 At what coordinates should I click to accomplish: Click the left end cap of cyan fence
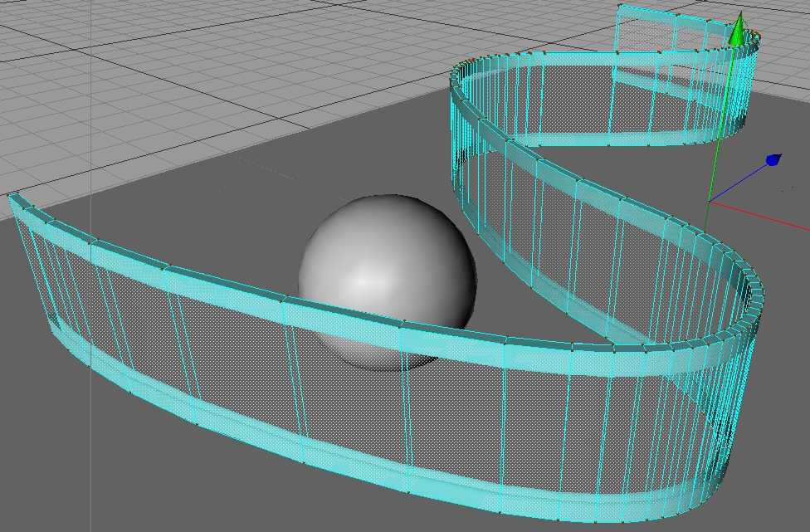click(x=15, y=200)
